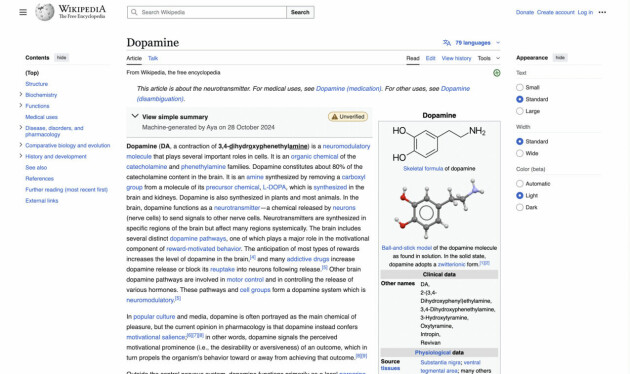Screen dimensions: 630x374
Task: Go to Medical uses in contents
Action: pyautogui.click(x=41, y=117)
